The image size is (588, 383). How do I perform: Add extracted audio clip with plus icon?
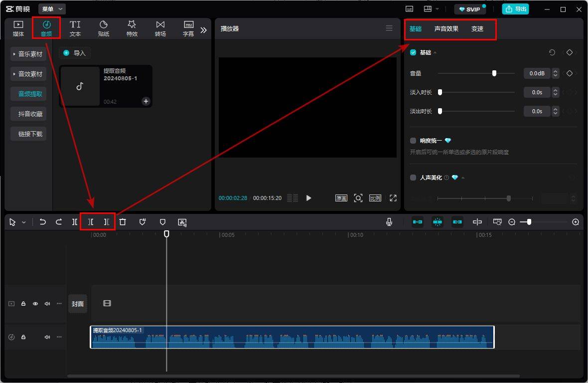tap(146, 101)
